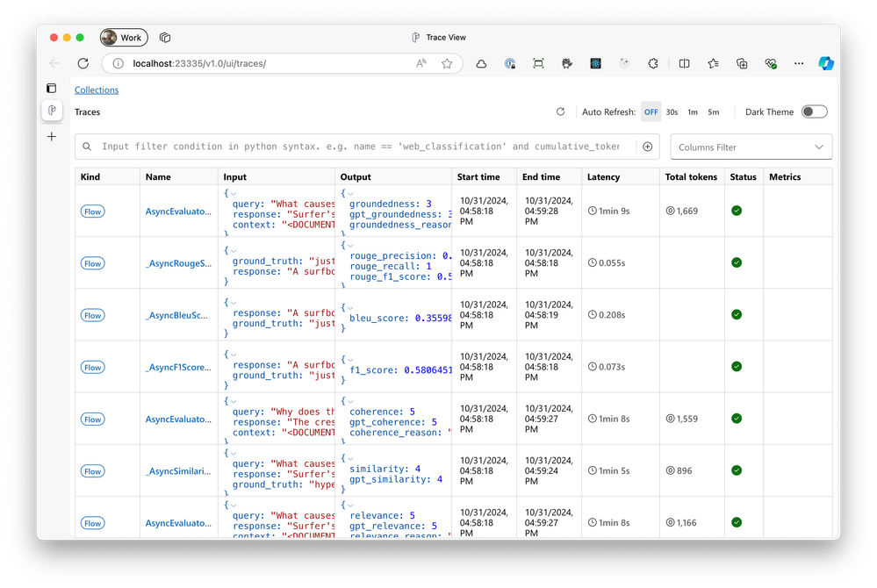The width and height of the screenshot is (877, 588).
Task: Open the Settings and more ellipsis menu
Action: pyautogui.click(x=799, y=64)
